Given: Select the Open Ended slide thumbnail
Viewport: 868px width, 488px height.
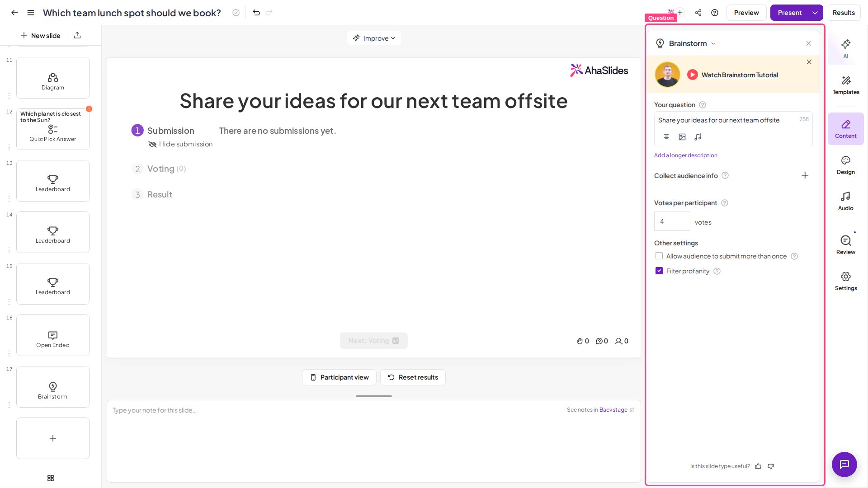Looking at the screenshot, I should [53, 335].
